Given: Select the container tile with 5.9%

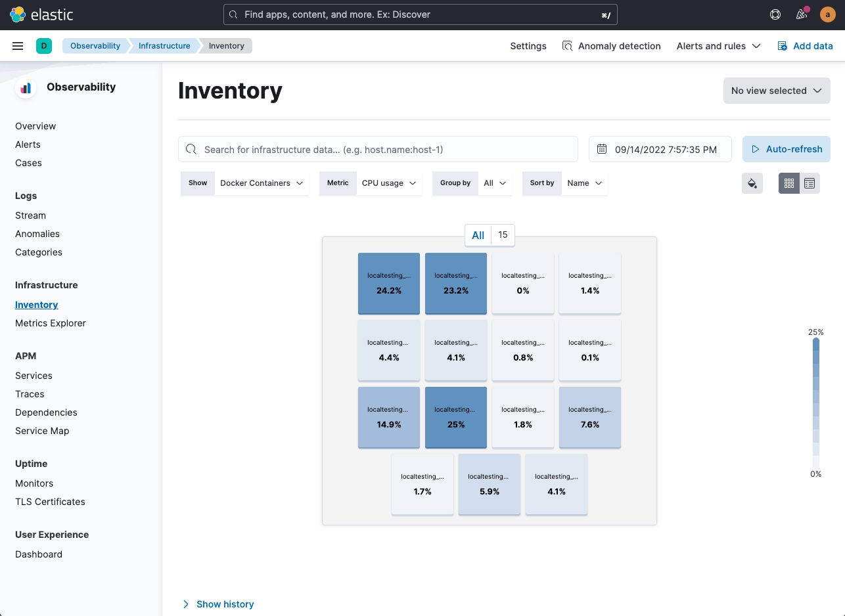Looking at the screenshot, I should (x=490, y=485).
